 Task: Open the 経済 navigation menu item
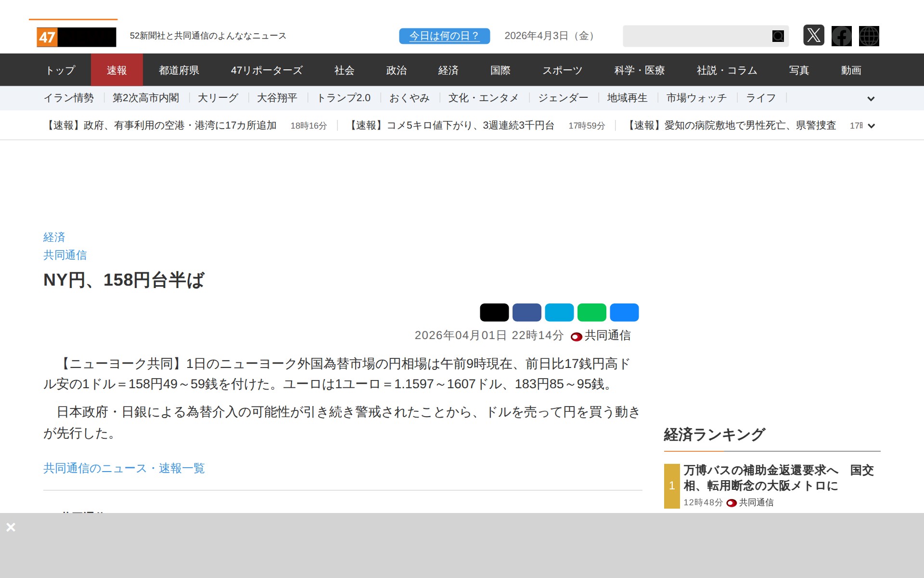pyautogui.click(x=448, y=70)
